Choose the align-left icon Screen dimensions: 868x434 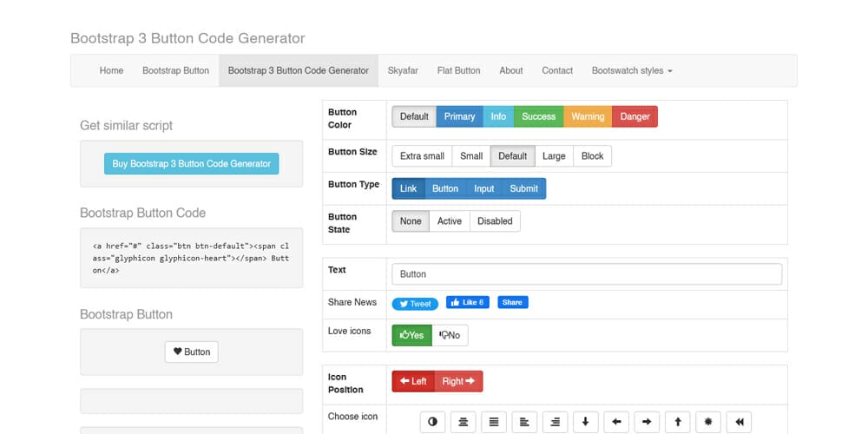(525, 422)
